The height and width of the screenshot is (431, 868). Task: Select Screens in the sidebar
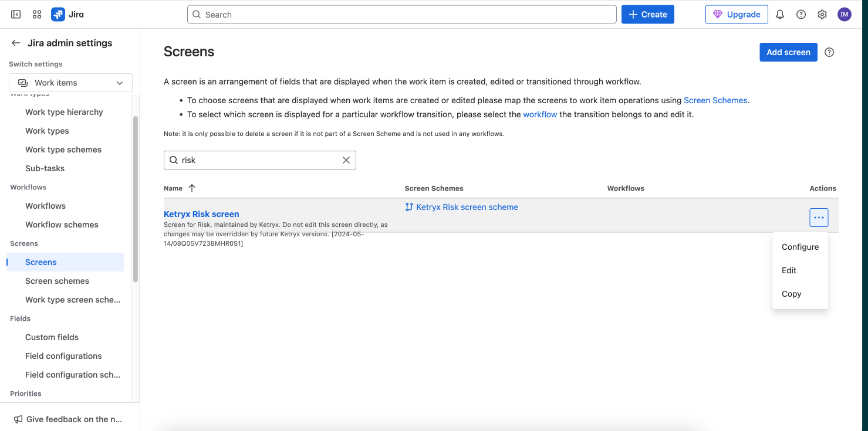[x=65, y=262]
